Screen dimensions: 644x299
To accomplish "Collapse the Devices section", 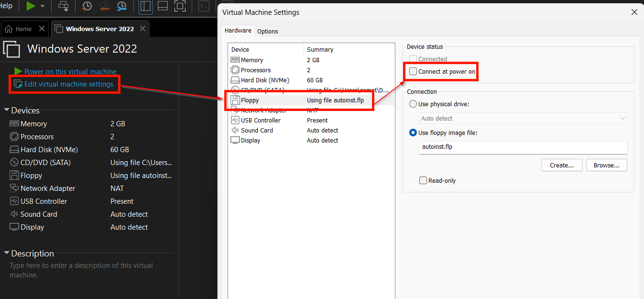I will tap(7, 110).
